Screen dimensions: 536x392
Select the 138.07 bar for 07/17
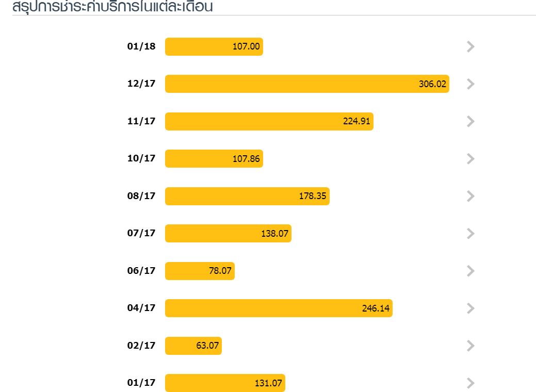coord(228,234)
